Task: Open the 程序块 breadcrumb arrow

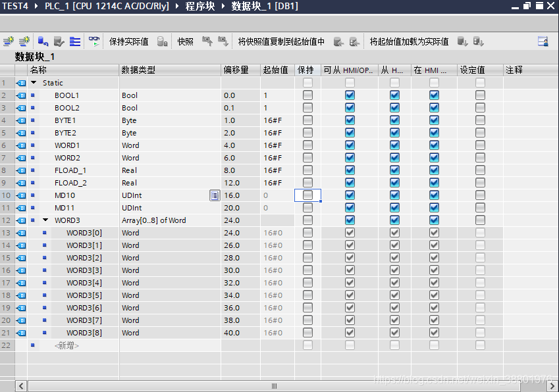Action: 223,6
